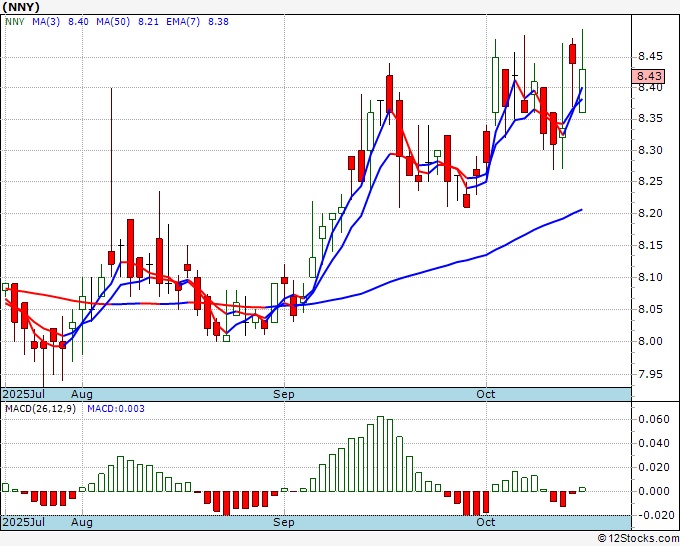680x546 pixels.
Task: Click the end of the MA(50) line
Action: pos(581,210)
